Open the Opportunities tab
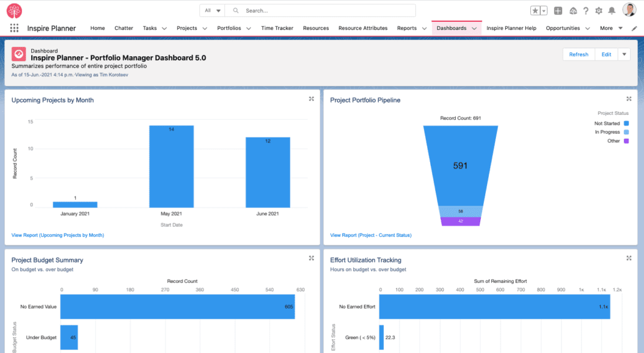The width and height of the screenshot is (644, 353). tap(563, 28)
